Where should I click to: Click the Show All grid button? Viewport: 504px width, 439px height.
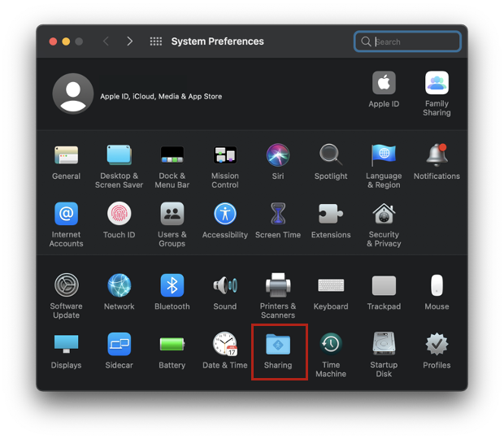coord(156,41)
